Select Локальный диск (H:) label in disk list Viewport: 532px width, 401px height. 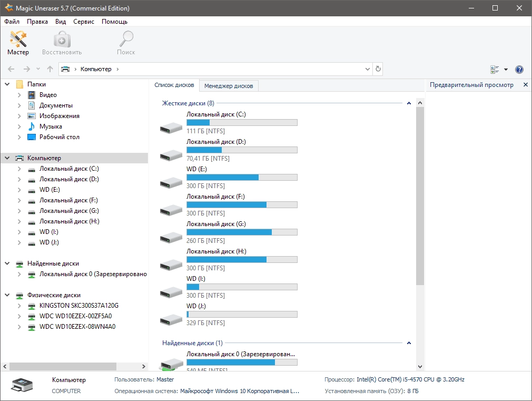click(216, 251)
